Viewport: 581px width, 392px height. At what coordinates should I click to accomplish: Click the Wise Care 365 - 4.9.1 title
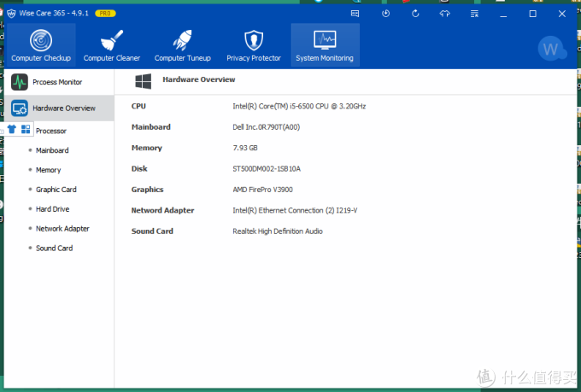[54, 14]
